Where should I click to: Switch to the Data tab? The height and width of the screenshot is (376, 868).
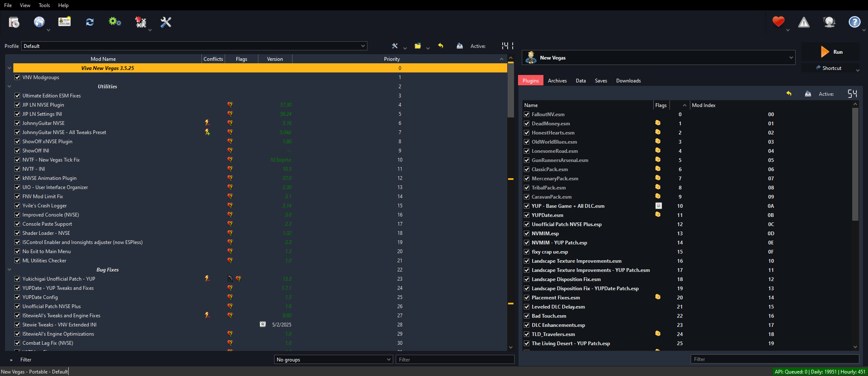tap(581, 81)
